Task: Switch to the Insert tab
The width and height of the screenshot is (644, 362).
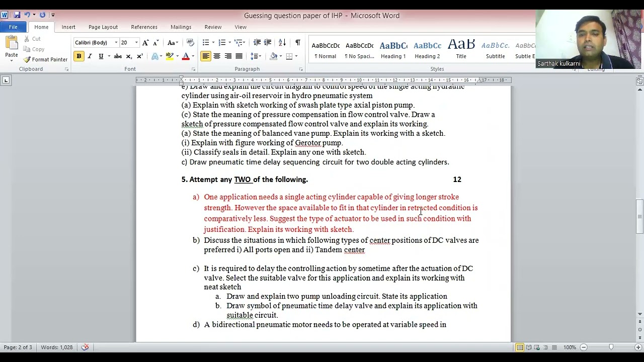Action: point(68,27)
